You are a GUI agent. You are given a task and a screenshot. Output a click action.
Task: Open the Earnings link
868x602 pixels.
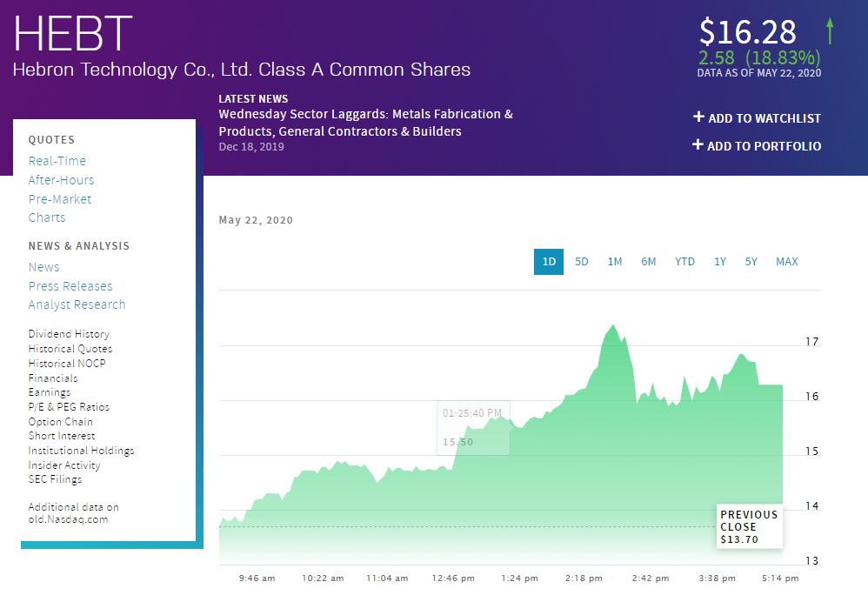[50, 392]
